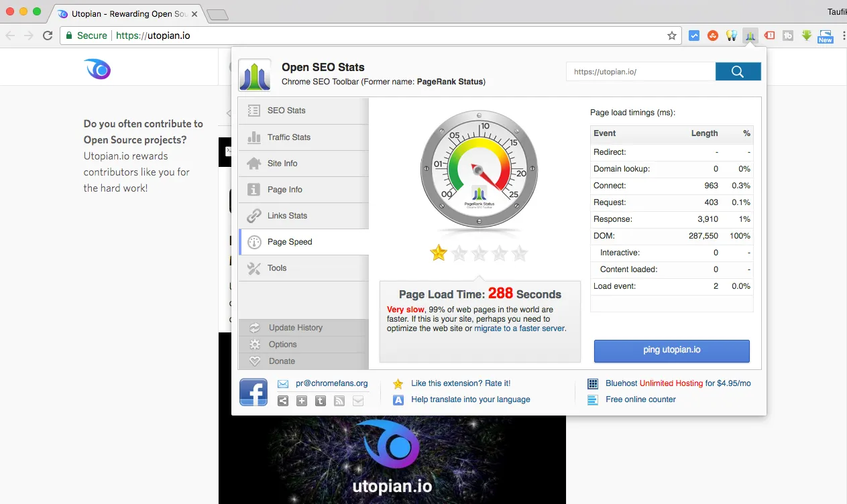This screenshot has height=504, width=847.
Task: Open the Donate entry
Action: click(x=304, y=361)
